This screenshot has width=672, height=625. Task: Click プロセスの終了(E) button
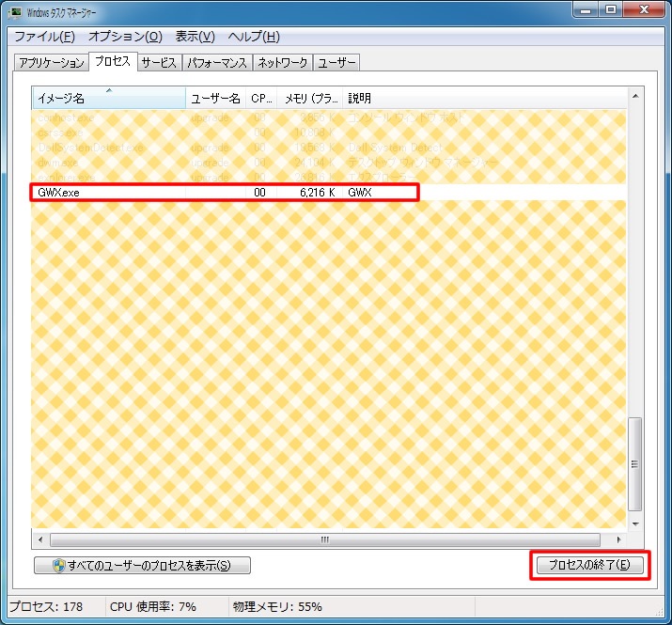pyautogui.click(x=589, y=565)
